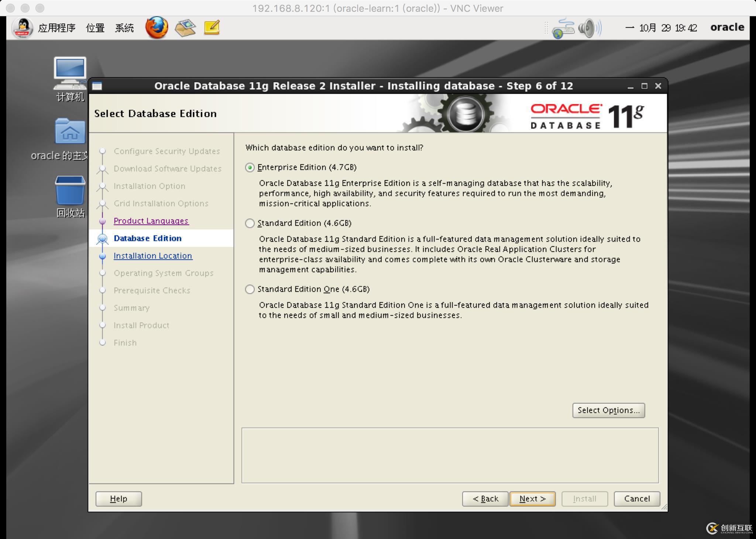Minimize the Oracle installer window
This screenshot has width=756, height=539.
tap(630, 86)
